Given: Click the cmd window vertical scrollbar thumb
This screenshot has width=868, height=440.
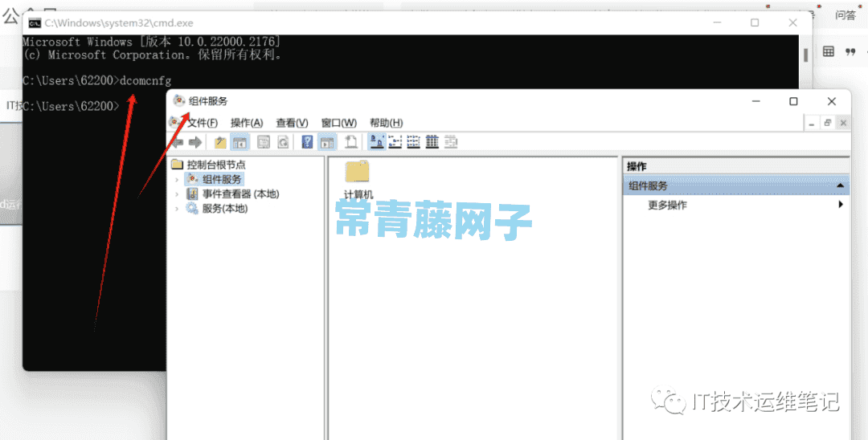Looking at the screenshot, I should pyautogui.click(x=805, y=54).
